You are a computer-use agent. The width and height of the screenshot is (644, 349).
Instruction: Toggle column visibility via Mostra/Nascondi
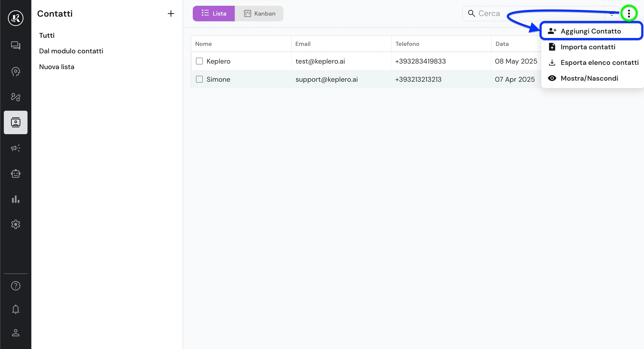[x=589, y=78]
